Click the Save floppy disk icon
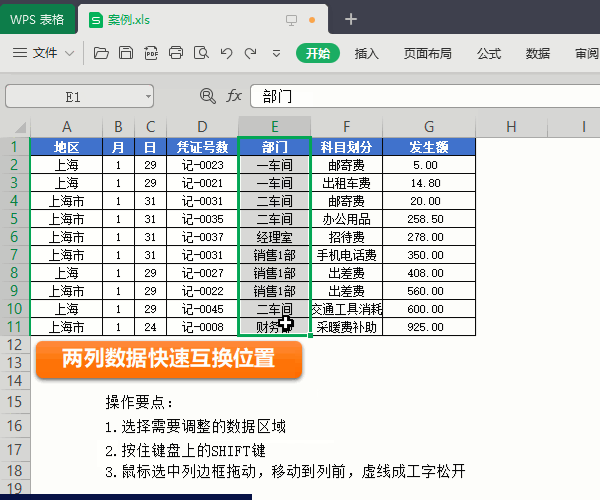 point(126,53)
